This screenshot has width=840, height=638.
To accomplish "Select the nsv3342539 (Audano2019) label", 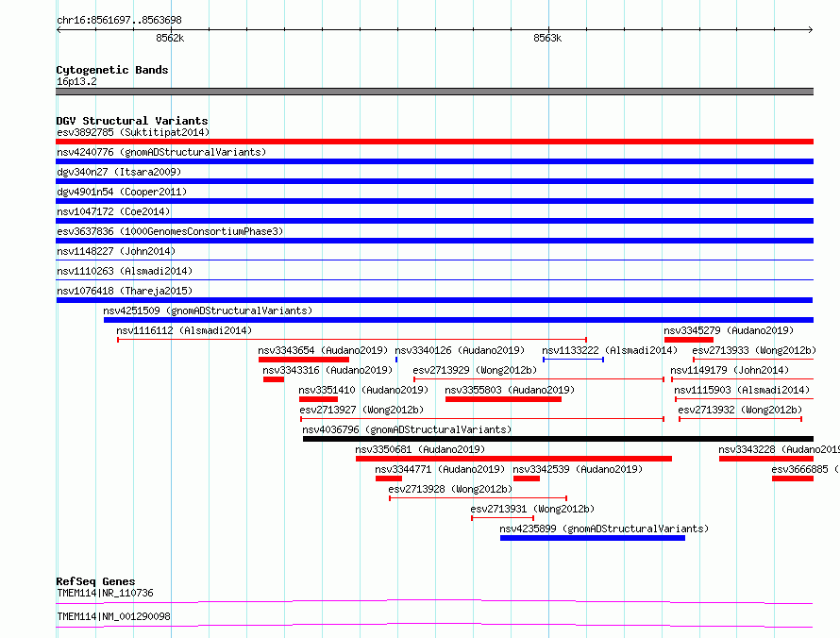I will (578, 469).
